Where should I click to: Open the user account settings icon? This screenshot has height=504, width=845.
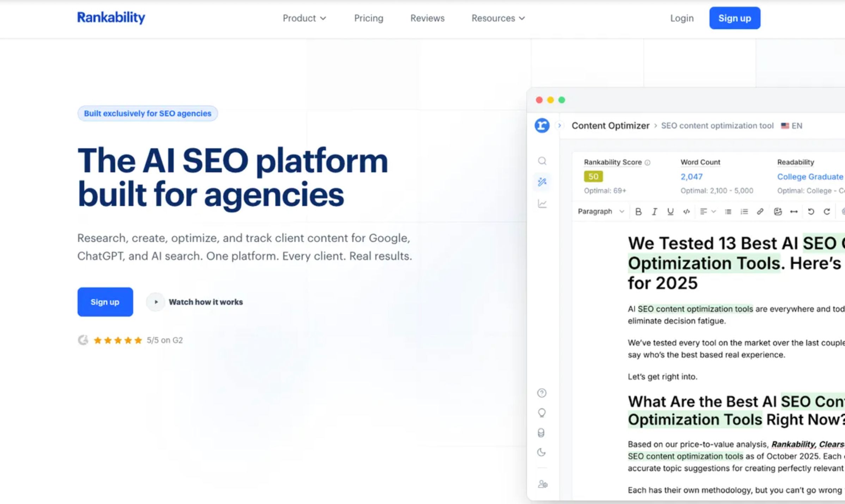click(542, 485)
